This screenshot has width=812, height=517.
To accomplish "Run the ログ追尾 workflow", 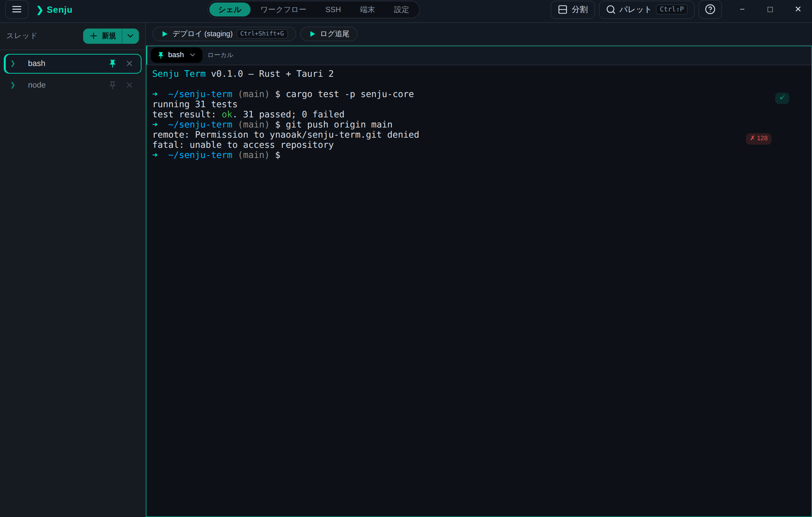I will 329,34.
